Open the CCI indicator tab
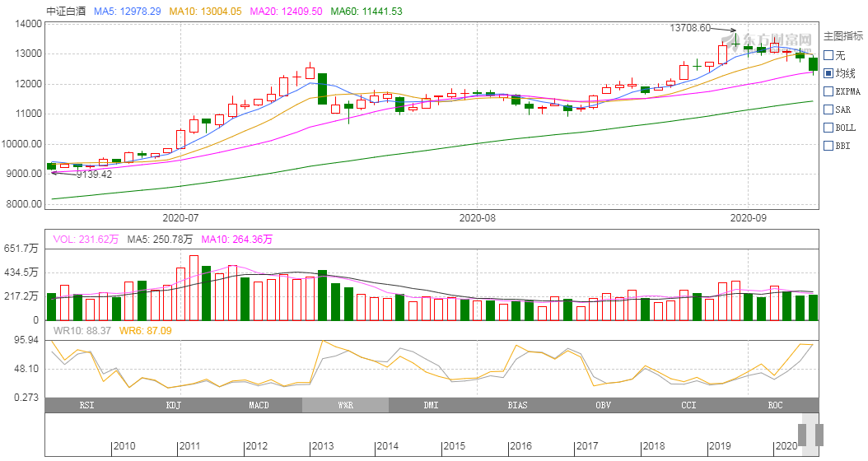 click(689, 405)
